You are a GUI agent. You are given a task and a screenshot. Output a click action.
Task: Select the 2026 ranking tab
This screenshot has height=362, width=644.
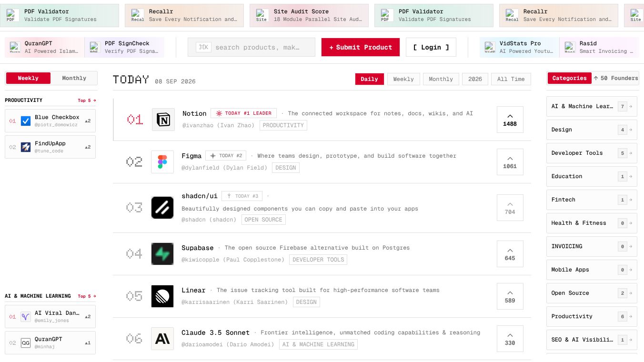click(475, 79)
